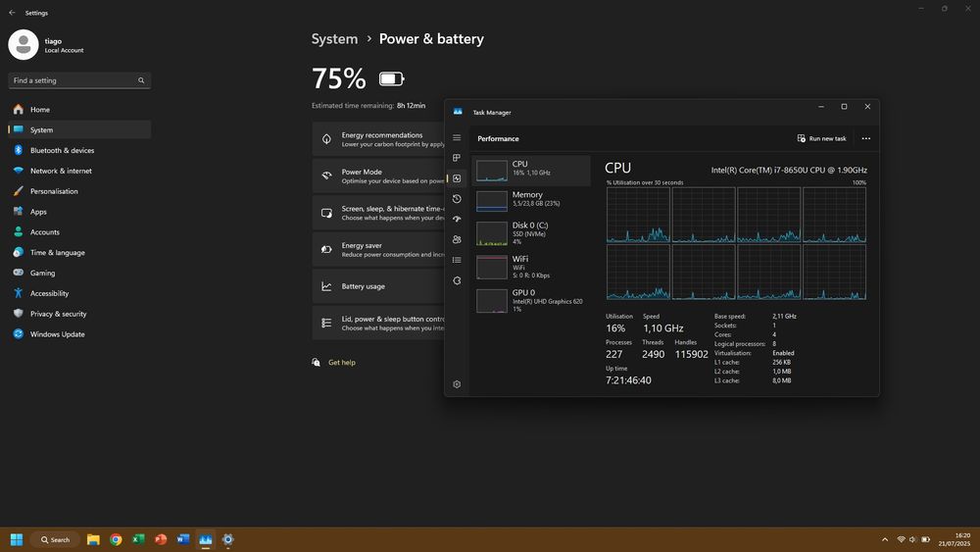Click the battery icon beside 75%
The image size is (980, 552).
[x=392, y=78]
